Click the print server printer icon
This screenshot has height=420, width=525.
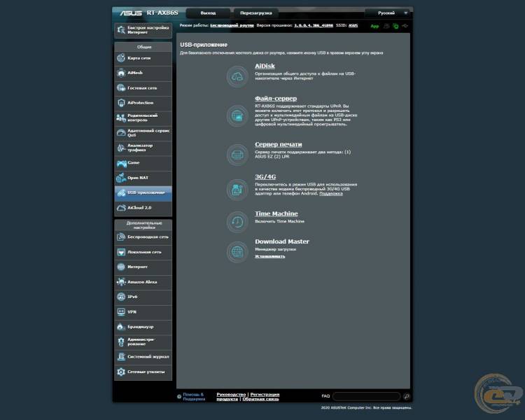coord(237,155)
